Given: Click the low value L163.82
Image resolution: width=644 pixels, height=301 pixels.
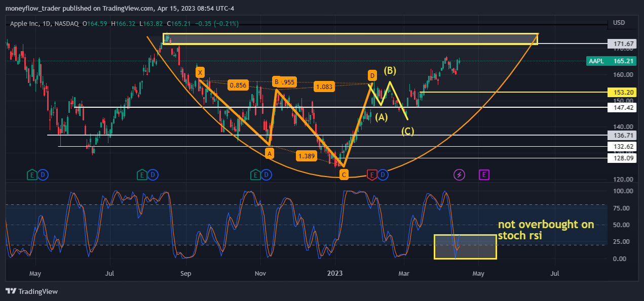Looking at the screenshot, I should click(x=150, y=24).
